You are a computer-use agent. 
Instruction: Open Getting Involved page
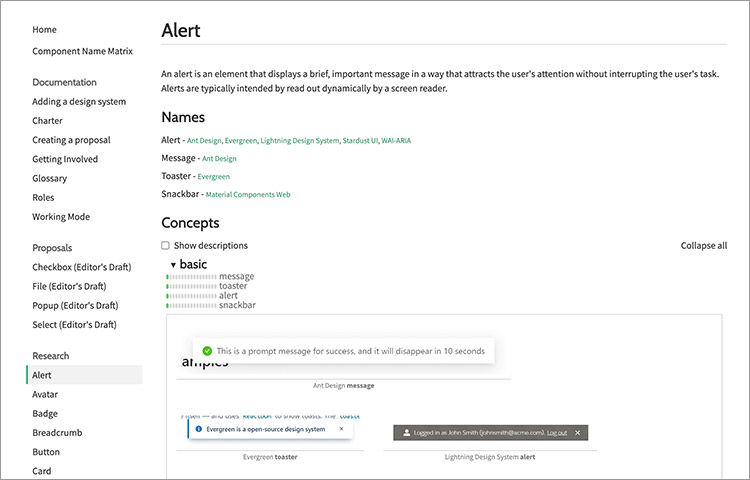point(65,159)
